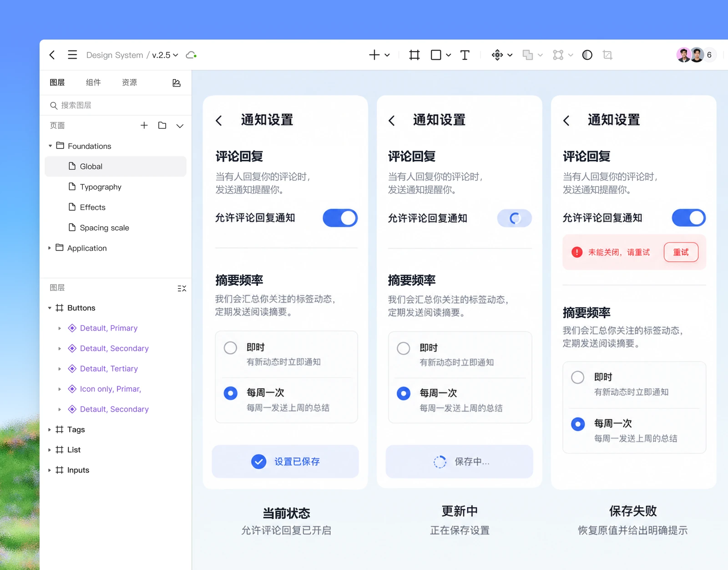Click the crop tool icon
This screenshot has height=570, width=728.
click(607, 55)
